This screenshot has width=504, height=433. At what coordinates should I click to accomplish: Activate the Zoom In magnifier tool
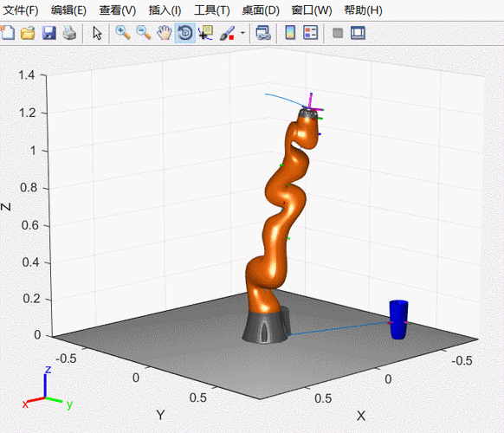point(123,33)
